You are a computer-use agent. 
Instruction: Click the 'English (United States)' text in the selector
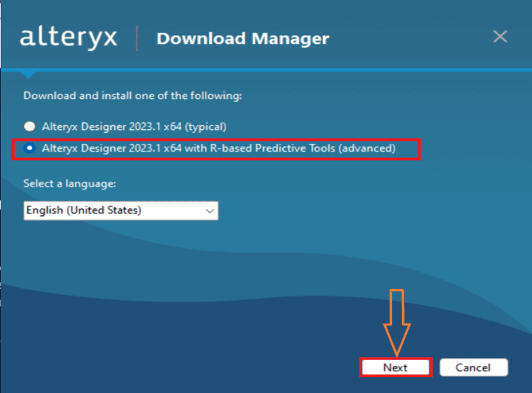(x=84, y=211)
